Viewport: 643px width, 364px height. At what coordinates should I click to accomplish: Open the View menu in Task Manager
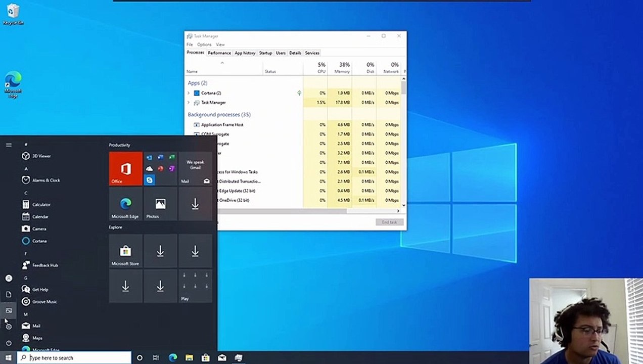click(x=220, y=44)
